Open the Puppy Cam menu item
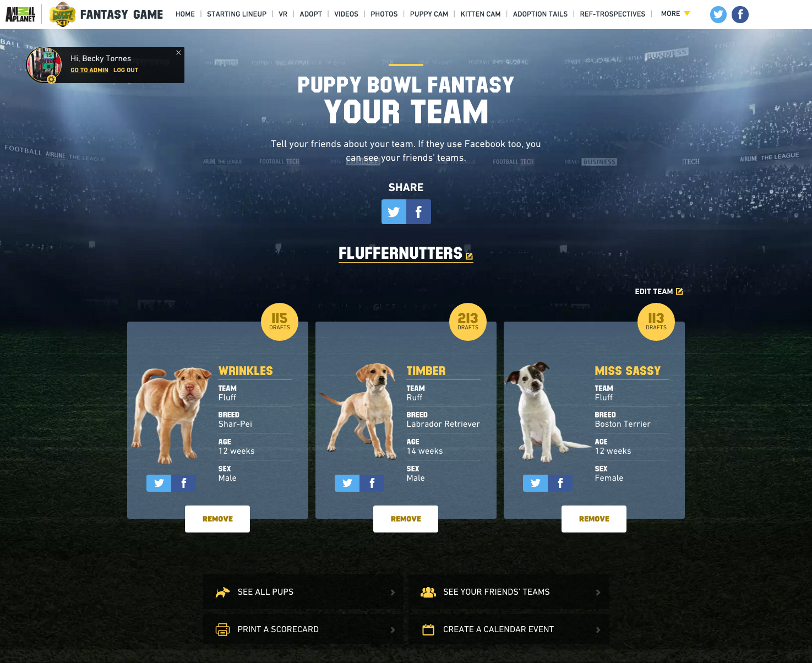The width and height of the screenshot is (812, 663). [429, 14]
